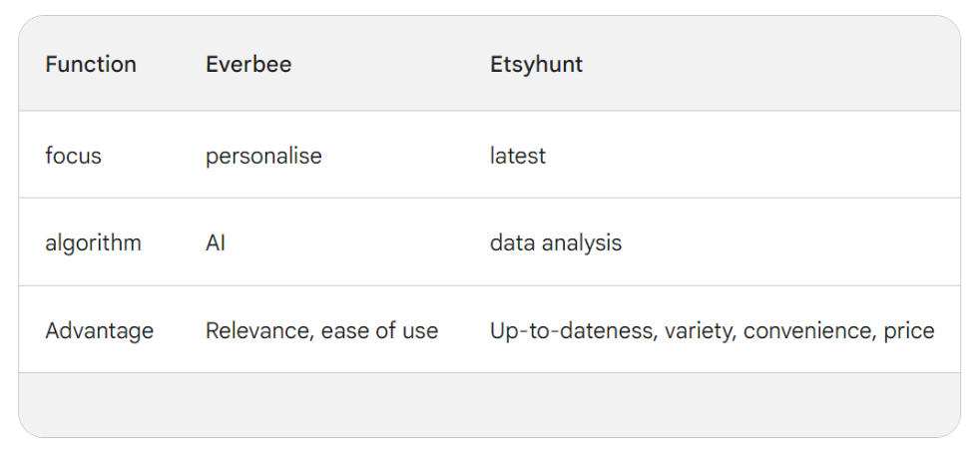Click the ease of use text

[379, 330]
